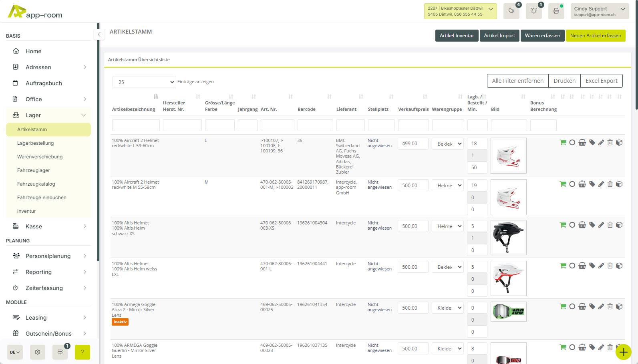The width and height of the screenshot is (638, 364).
Task: Toggle circle icon on Altis Helm weiss row
Action: pyautogui.click(x=572, y=266)
